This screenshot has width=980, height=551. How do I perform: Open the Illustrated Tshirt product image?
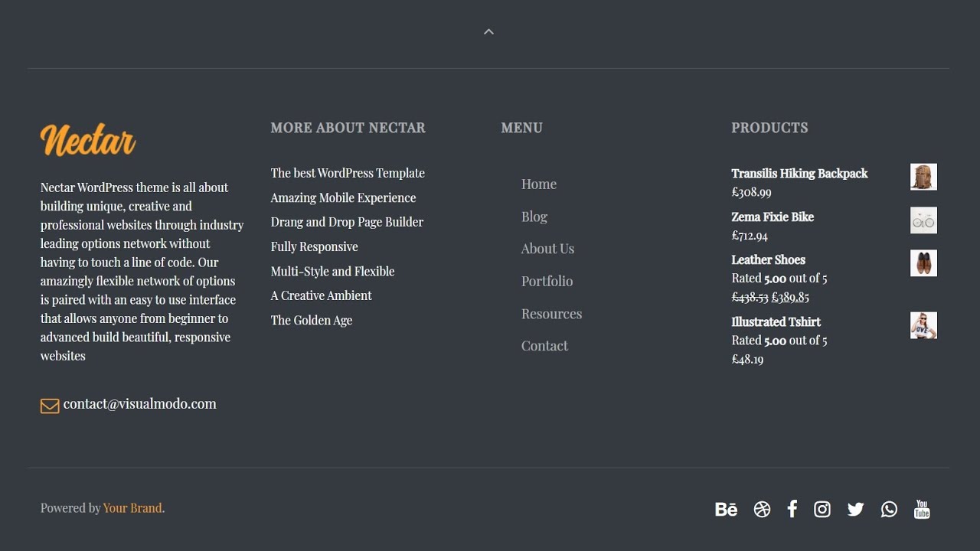pyautogui.click(x=923, y=325)
